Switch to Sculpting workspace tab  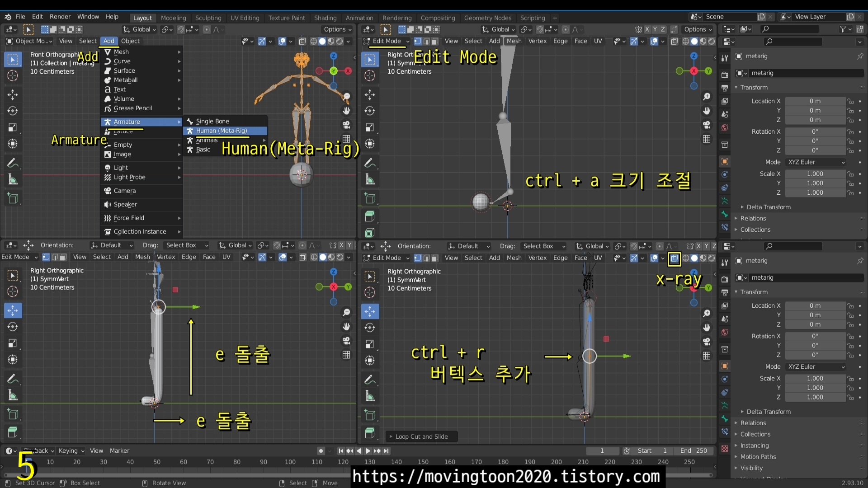point(208,18)
